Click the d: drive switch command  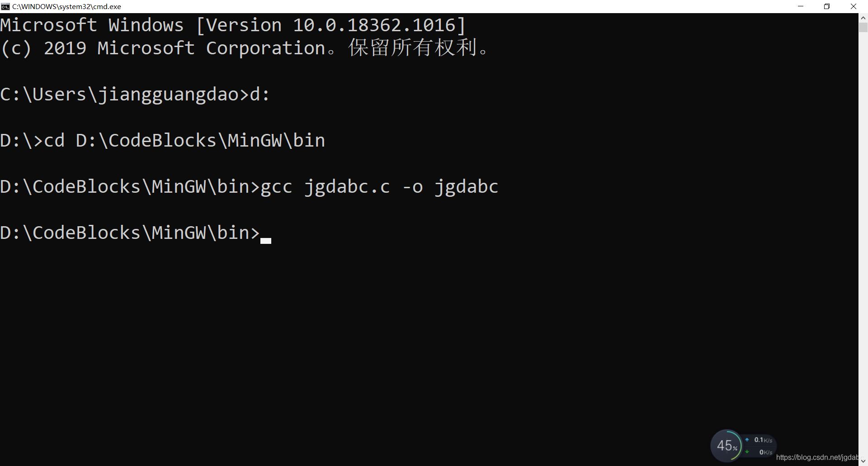pos(260,95)
